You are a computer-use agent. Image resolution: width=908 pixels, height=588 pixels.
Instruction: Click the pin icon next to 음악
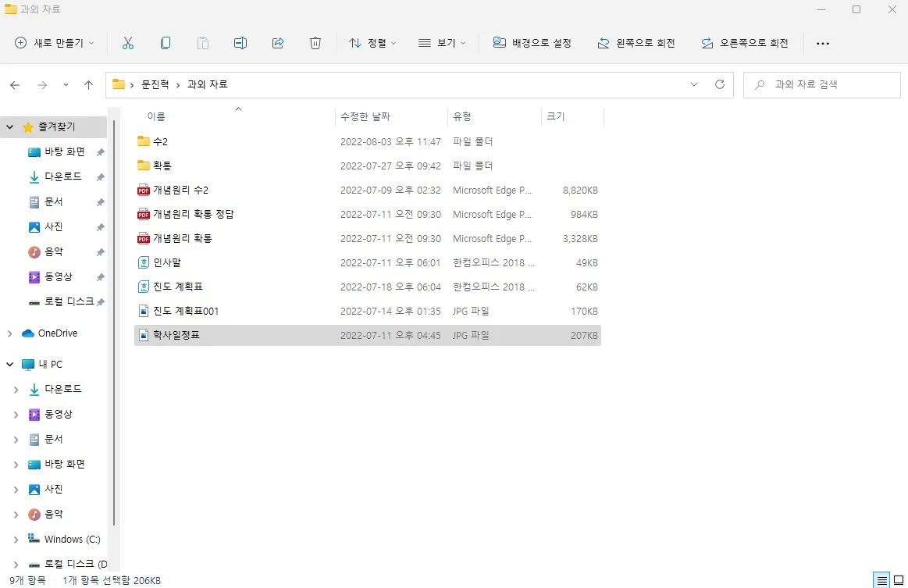pyautogui.click(x=100, y=252)
